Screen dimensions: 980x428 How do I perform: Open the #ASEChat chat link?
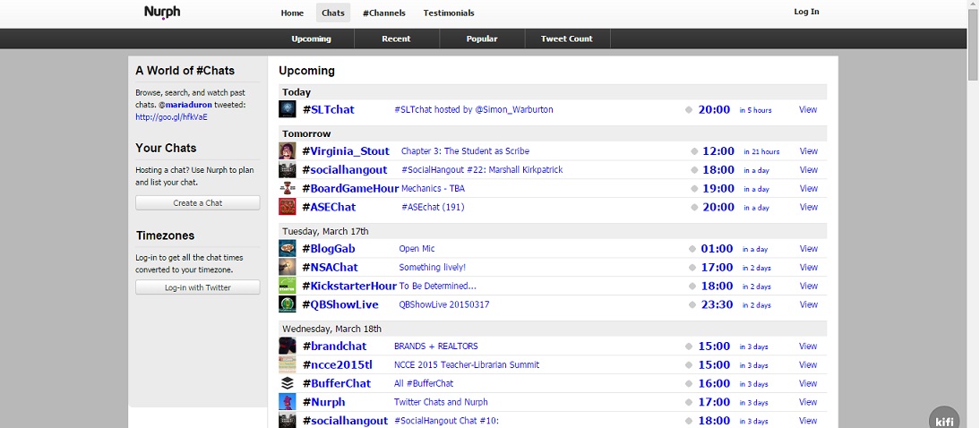(329, 207)
